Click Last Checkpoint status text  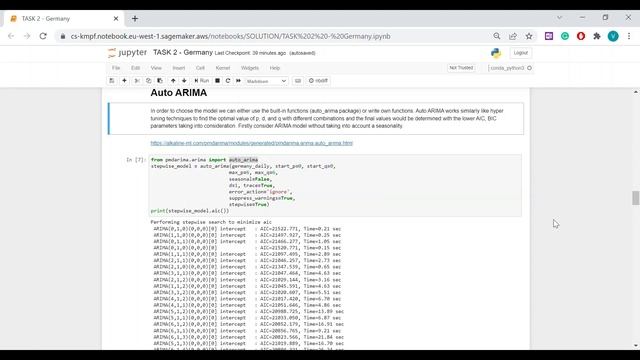(250, 53)
